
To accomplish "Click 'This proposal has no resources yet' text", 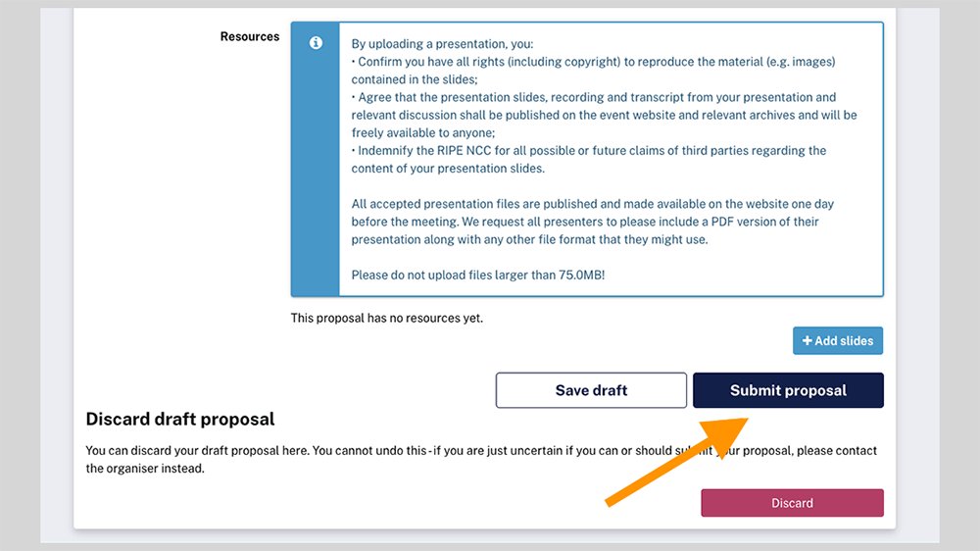I will point(387,318).
